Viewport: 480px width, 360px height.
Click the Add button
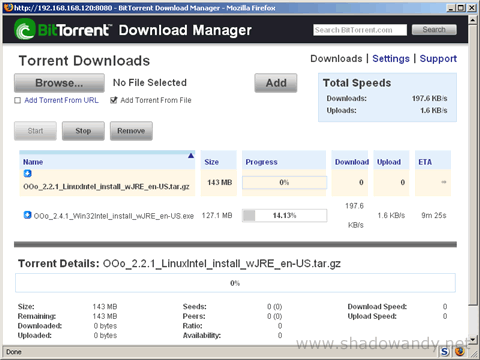point(276,83)
